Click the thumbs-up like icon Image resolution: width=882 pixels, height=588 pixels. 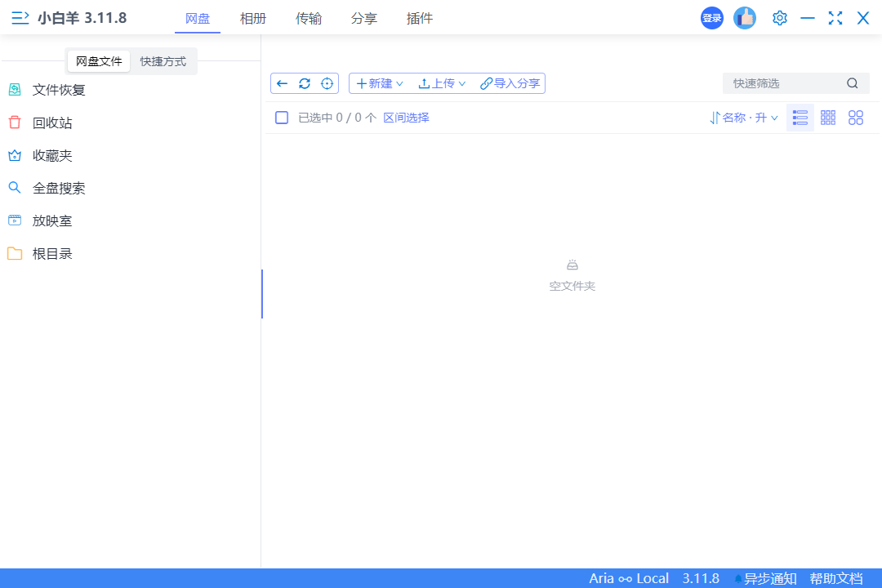coord(745,18)
